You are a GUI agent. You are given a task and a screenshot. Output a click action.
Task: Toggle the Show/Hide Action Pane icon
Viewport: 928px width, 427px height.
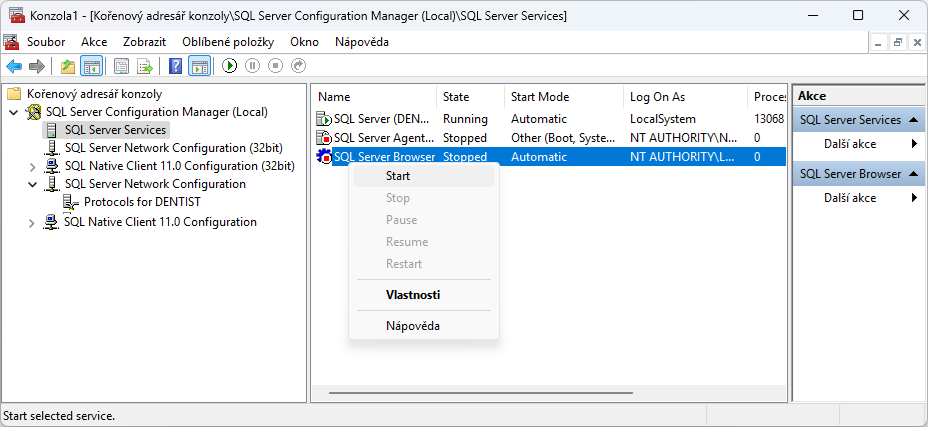point(199,66)
